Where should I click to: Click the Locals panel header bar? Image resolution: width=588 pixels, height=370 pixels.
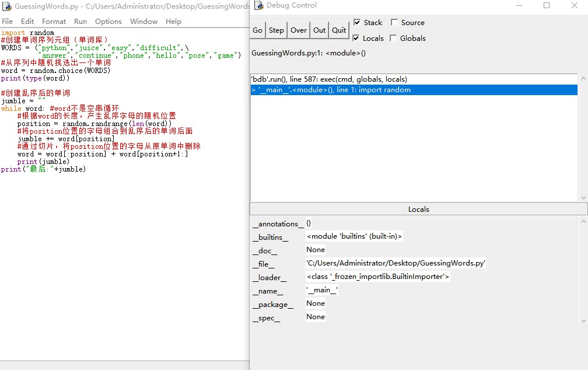pos(418,209)
